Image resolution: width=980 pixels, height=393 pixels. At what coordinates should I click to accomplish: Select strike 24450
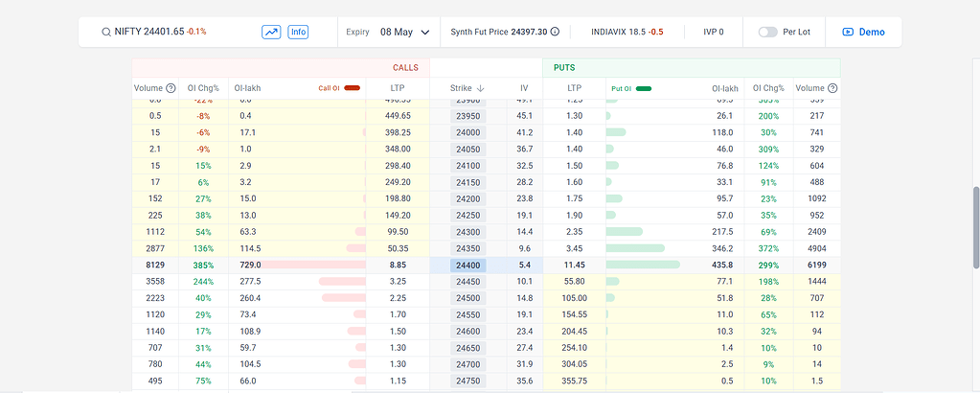coord(468,282)
